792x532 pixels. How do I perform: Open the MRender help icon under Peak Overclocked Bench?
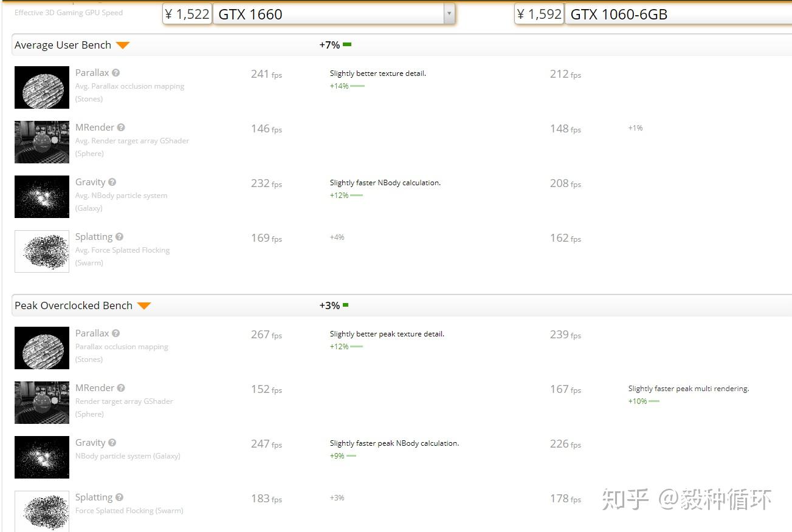click(121, 388)
